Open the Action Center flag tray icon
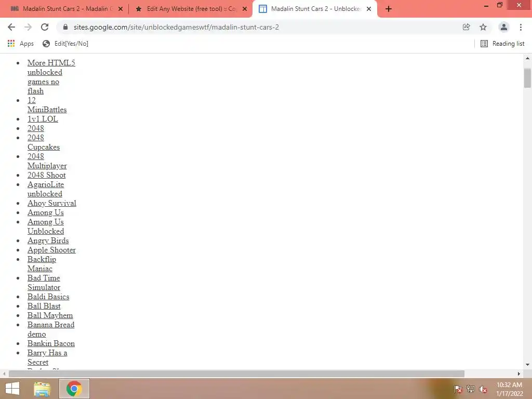532x399 pixels. tap(458, 389)
